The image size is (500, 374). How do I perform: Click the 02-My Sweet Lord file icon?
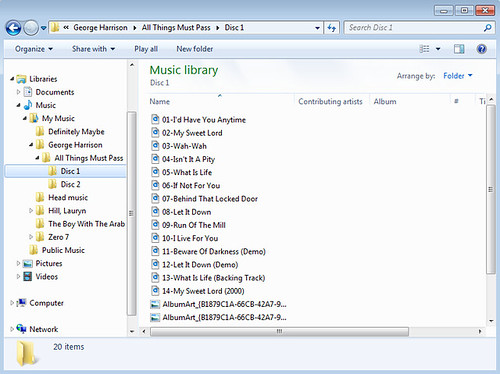[x=155, y=132]
